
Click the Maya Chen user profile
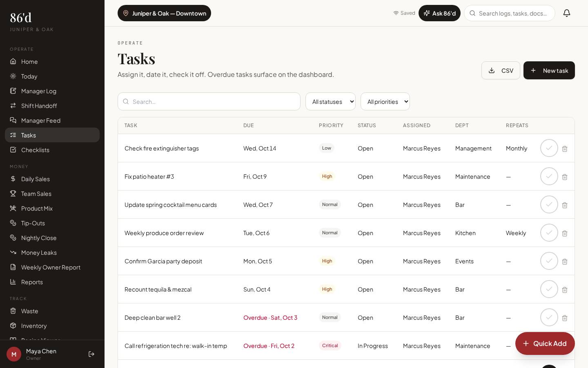(41, 354)
